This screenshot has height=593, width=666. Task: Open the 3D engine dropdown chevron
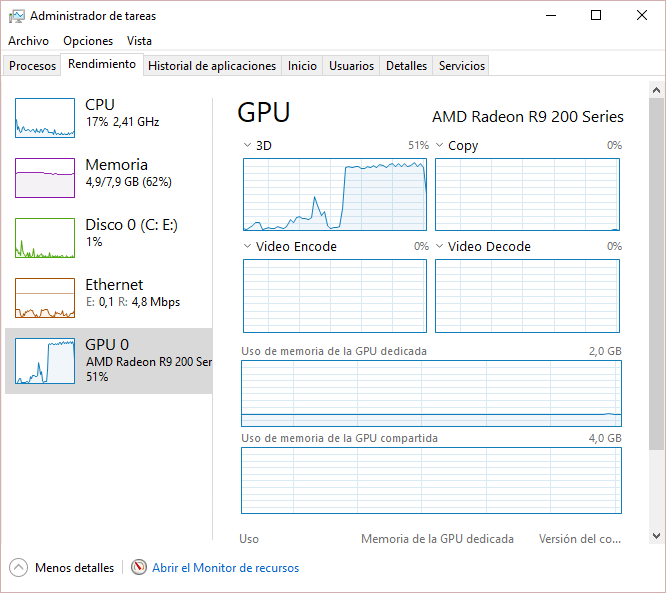(247, 145)
